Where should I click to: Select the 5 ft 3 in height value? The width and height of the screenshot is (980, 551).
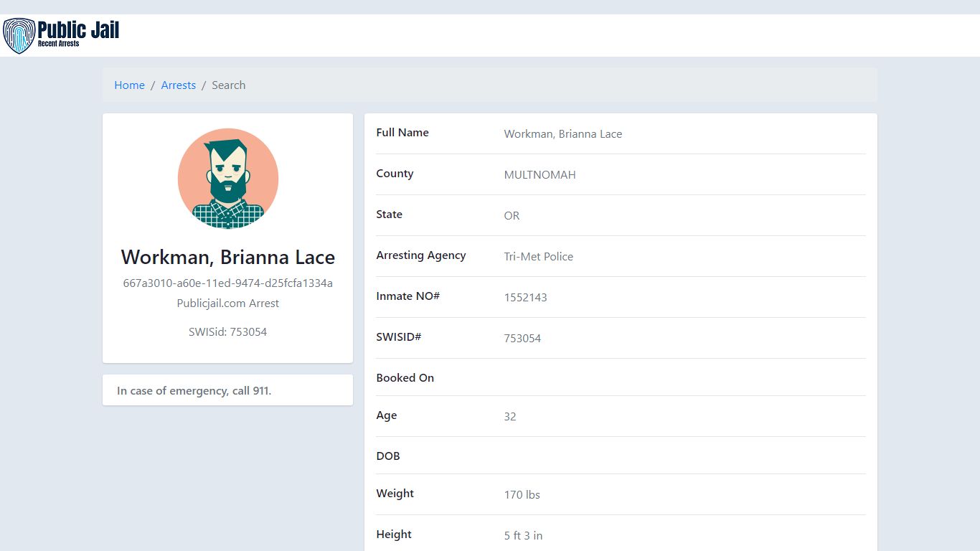(524, 535)
